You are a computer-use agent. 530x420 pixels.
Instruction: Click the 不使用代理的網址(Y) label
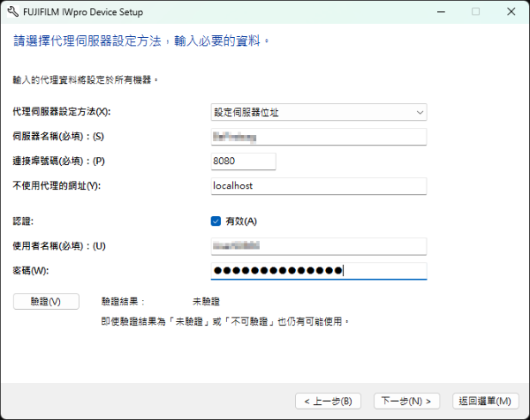[57, 185]
